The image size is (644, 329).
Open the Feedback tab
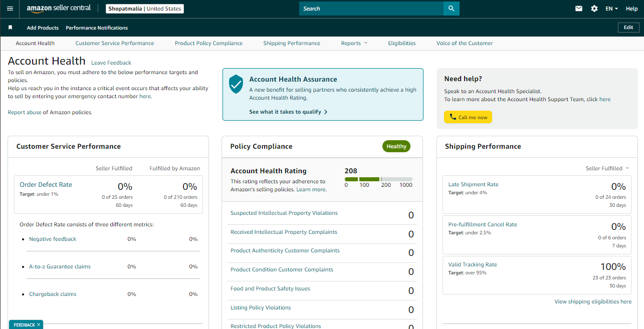pyautogui.click(x=24, y=325)
